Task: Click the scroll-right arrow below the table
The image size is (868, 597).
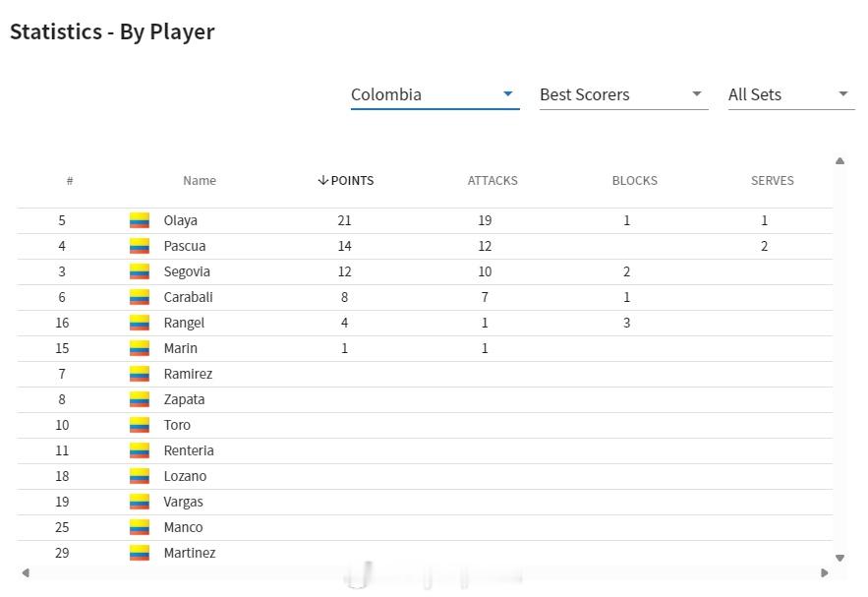Action: click(825, 572)
